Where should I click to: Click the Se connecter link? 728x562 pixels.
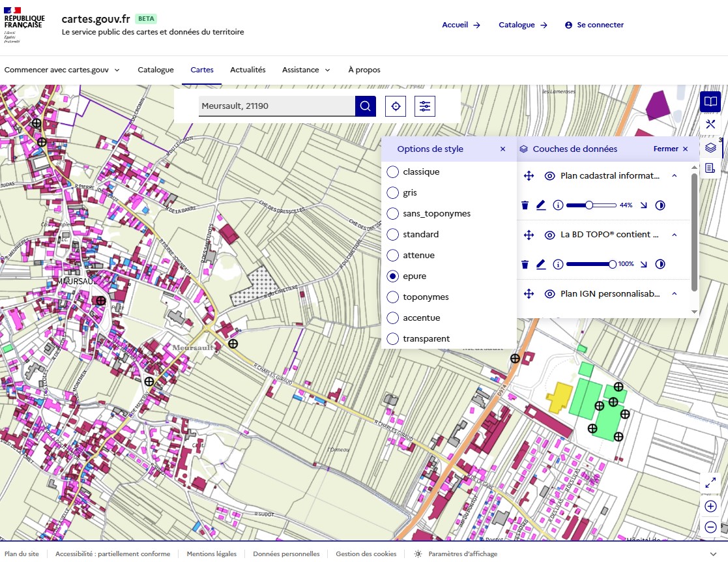pos(594,25)
